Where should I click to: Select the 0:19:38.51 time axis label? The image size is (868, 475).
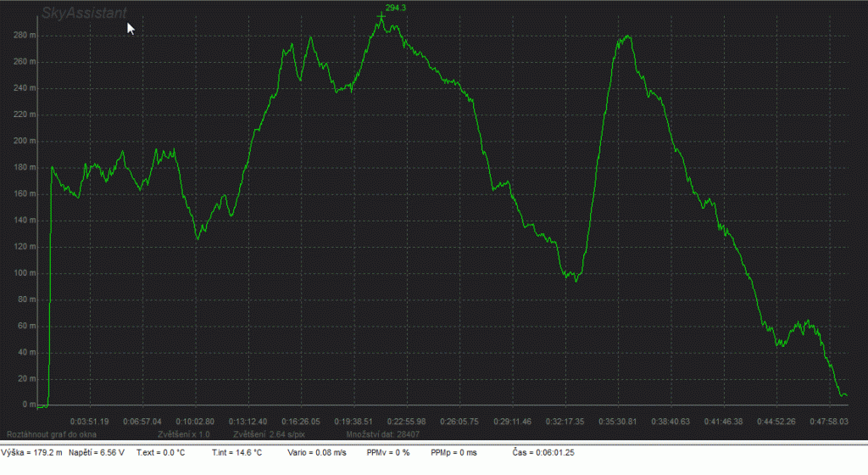pos(350,421)
